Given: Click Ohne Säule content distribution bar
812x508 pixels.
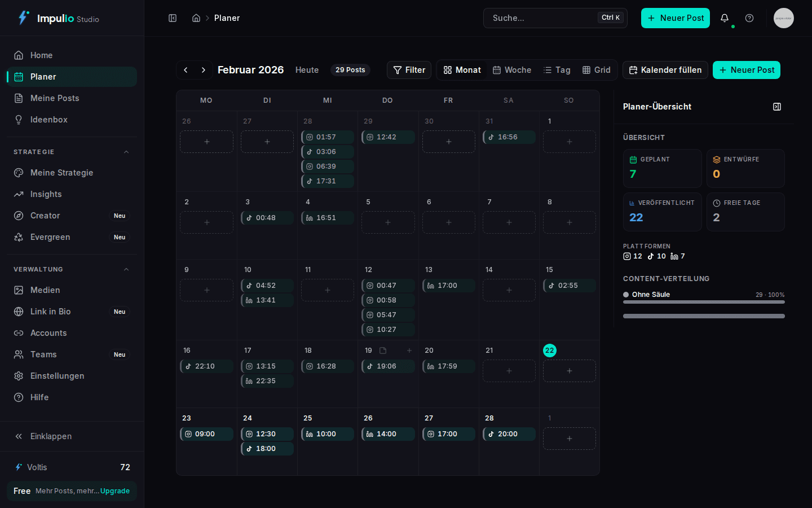Looking at the screenshot, I should (x=704, y=302).
